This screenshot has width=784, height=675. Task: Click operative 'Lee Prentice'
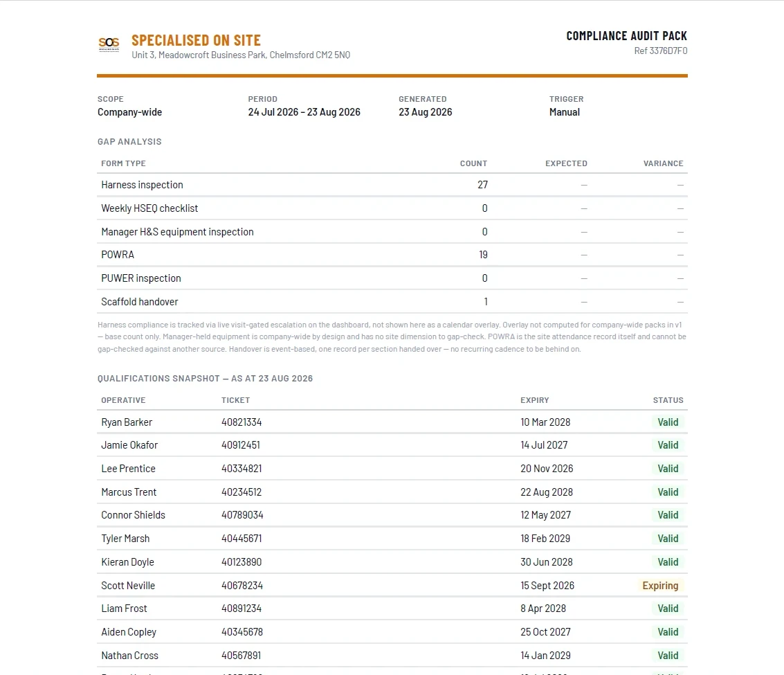pos(128,469)
